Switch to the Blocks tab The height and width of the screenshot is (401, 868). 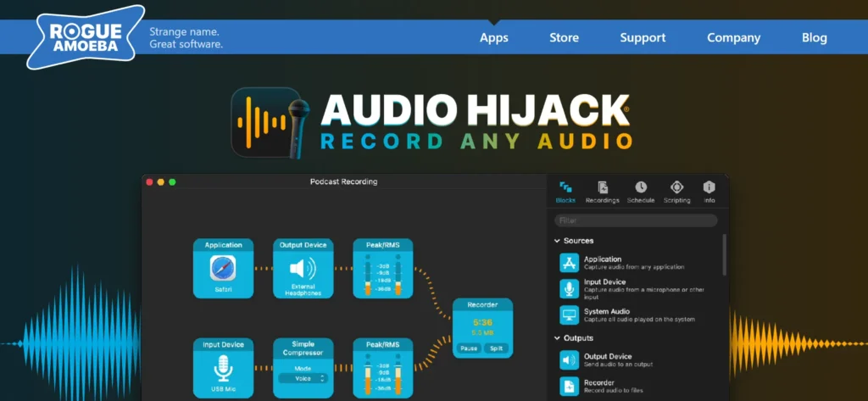point(565,192)
